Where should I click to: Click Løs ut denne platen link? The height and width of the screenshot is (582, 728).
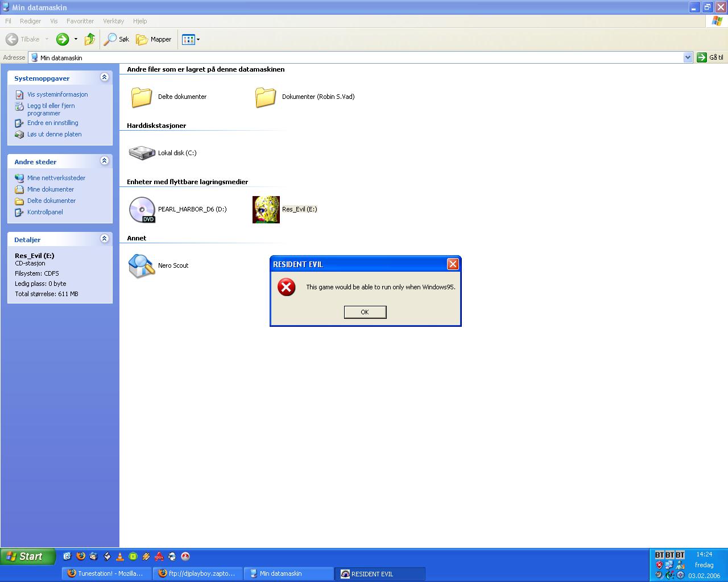point(55,134)
